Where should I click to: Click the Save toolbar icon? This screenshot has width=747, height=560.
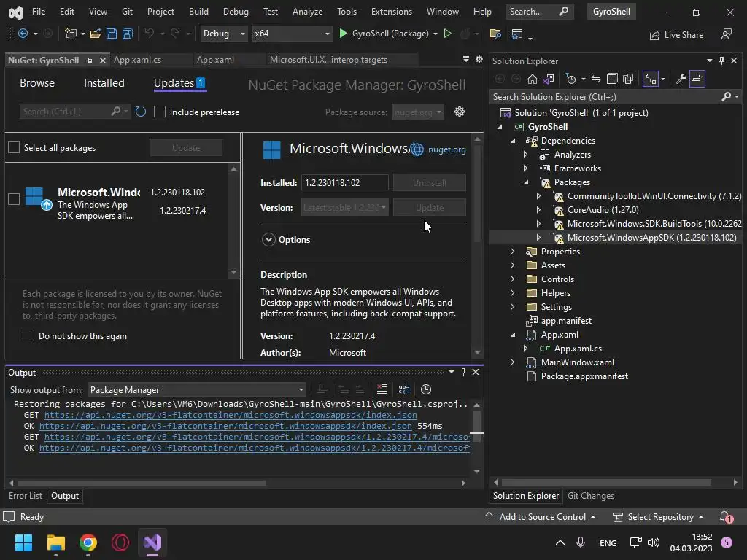click(112, 34)
